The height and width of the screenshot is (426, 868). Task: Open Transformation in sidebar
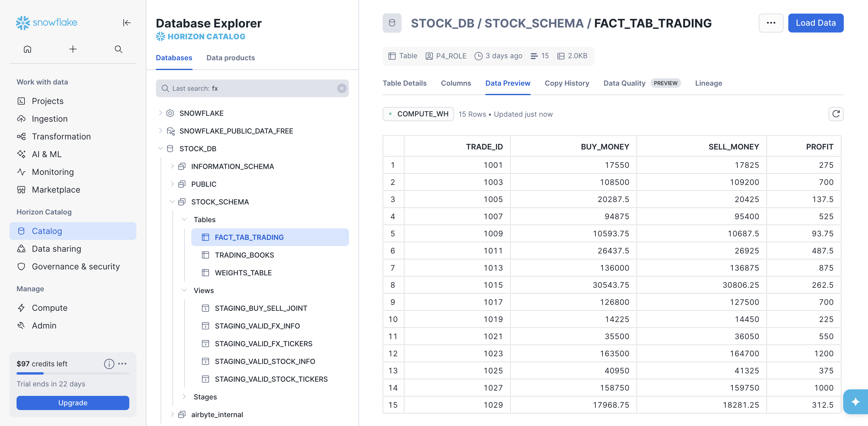[x=73, y=136]
